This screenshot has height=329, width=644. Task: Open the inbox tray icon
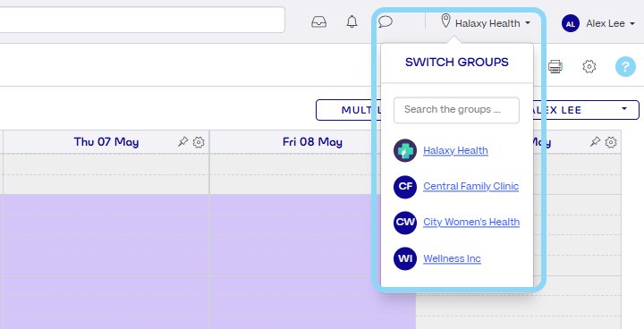(318, 21)
